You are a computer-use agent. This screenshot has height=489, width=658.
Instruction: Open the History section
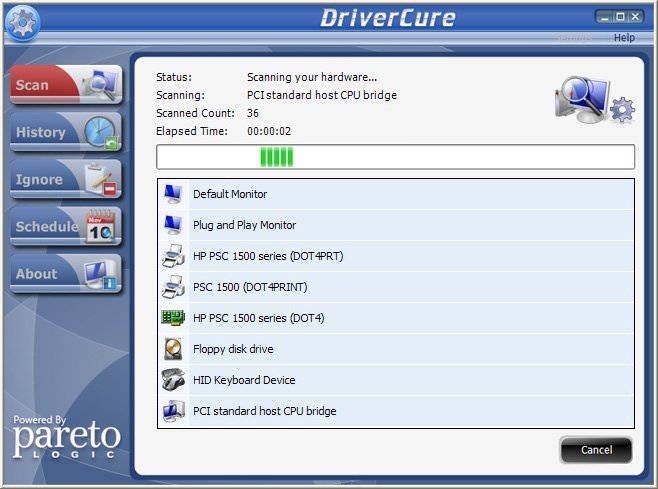pos(65,132)
